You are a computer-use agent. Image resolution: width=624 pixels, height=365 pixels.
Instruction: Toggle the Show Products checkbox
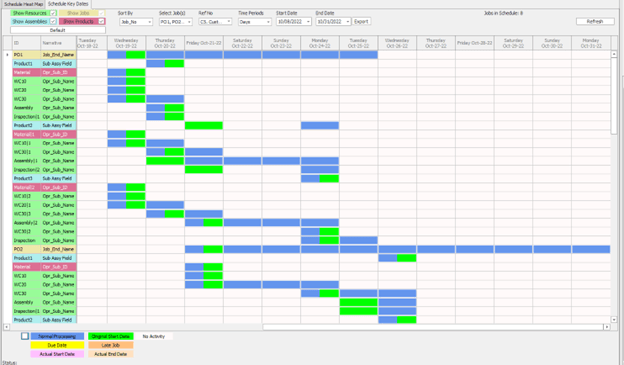point(101,21)
